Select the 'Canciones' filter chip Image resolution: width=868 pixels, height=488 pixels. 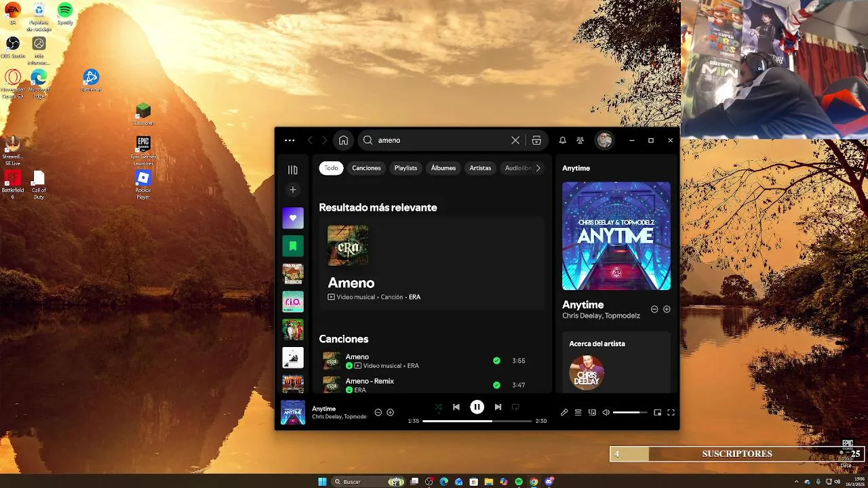[x=366, y=168]
